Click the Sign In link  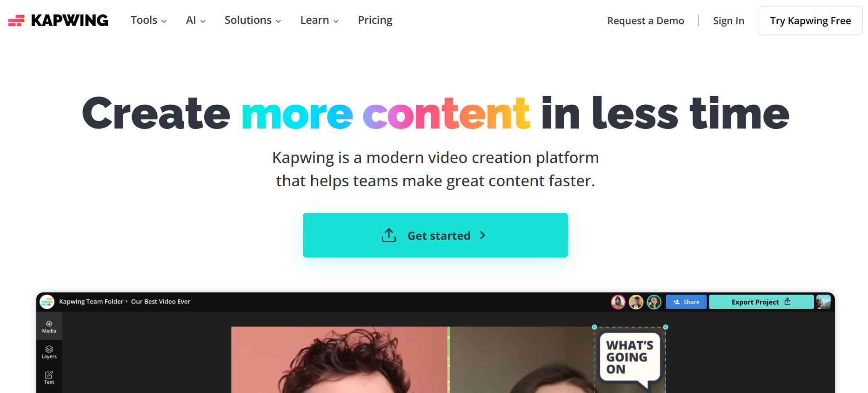click(x=728, y=21)
